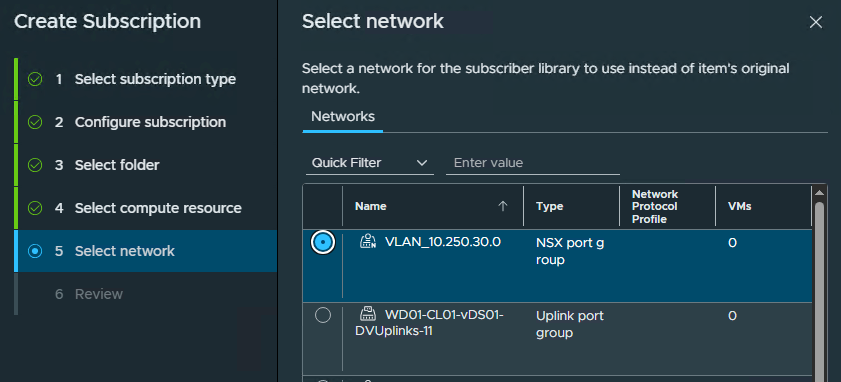The height and width of the screenshot is (382, 841).
Task: Go to step 2 Configure subscription
Action: [145, 122]
